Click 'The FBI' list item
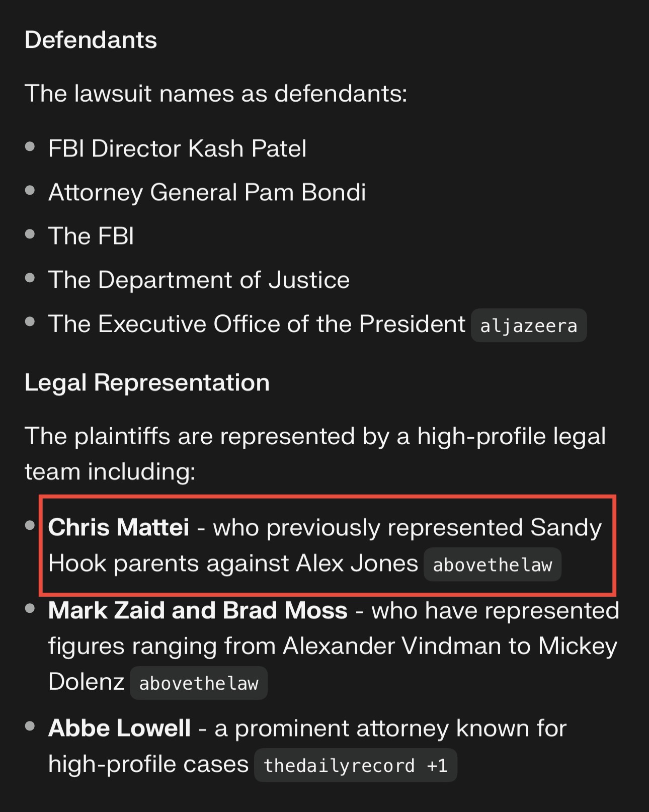Image resolution: width=649 pixels, height=812 pixels. pos(91,236)
